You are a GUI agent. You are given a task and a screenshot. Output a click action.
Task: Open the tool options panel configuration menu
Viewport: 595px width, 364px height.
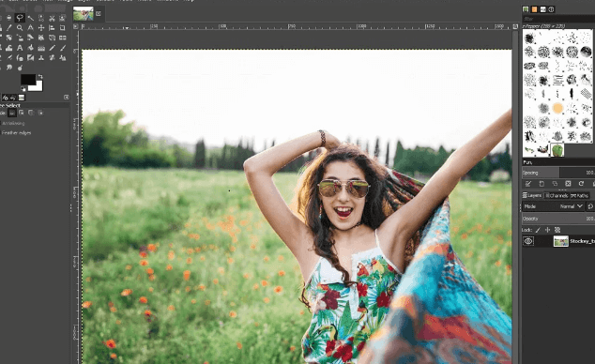pos(67,98)
